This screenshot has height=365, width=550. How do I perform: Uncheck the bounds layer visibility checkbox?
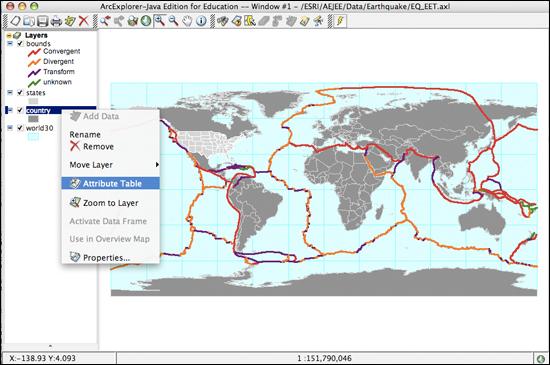20,44
